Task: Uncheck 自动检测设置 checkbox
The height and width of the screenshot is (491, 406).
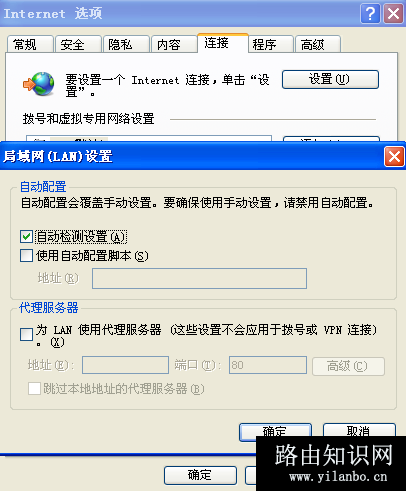Action: pyautogui.click(x=26, y=237)
